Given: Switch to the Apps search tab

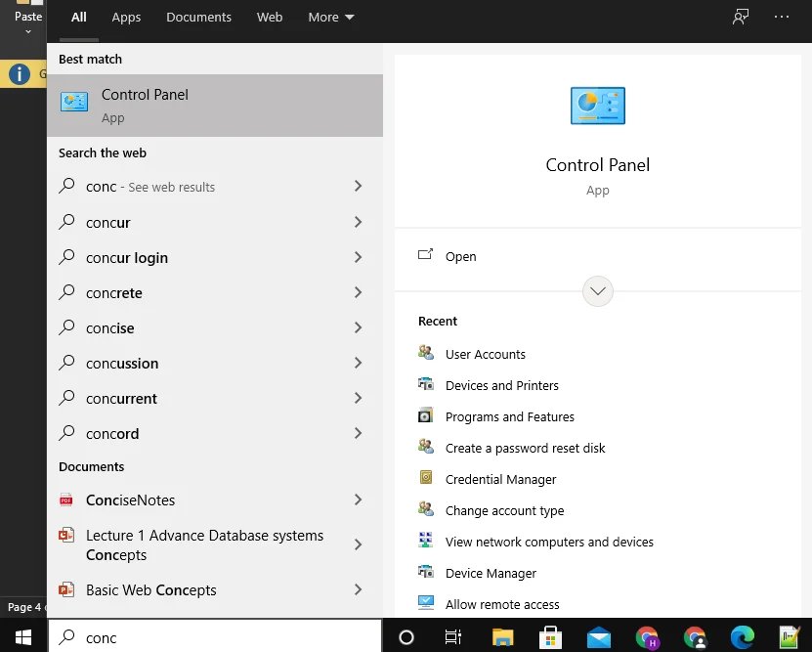Looking at the screenshot, I should (126, 17).
